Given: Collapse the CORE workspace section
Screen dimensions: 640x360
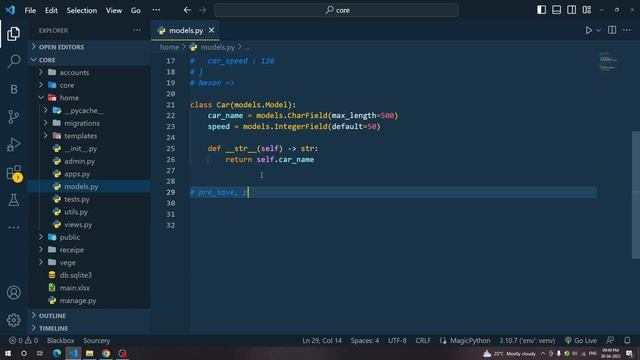Looking at the screenshot, I should (x=89, y=60).
